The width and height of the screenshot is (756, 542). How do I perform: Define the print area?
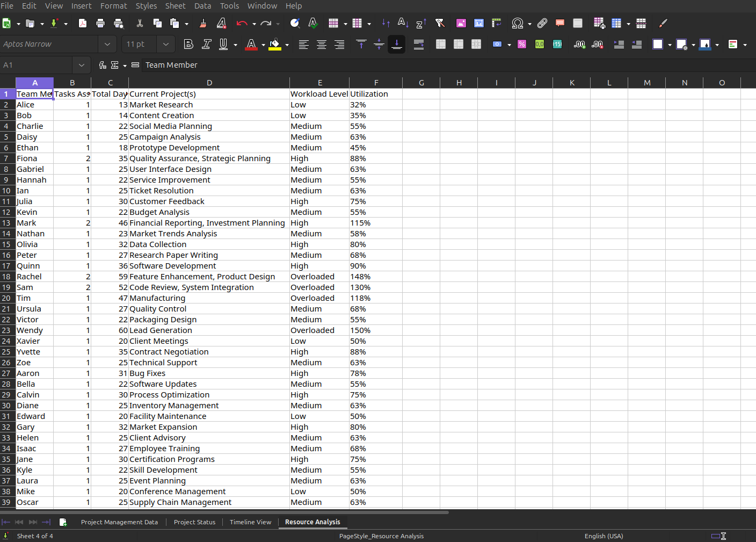pyautogui.click(x=599, y=23)
